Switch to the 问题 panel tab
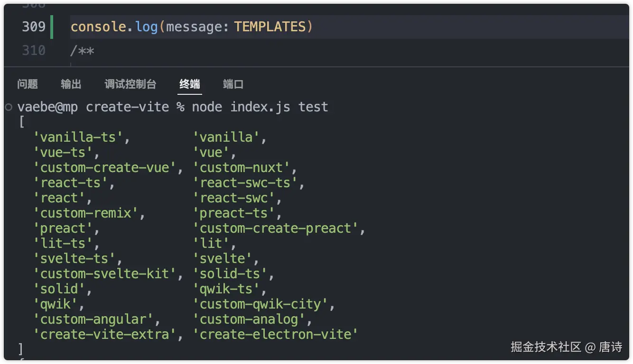Image resolution: width=633 pixels, height=364 pixels. click(28, 84)
